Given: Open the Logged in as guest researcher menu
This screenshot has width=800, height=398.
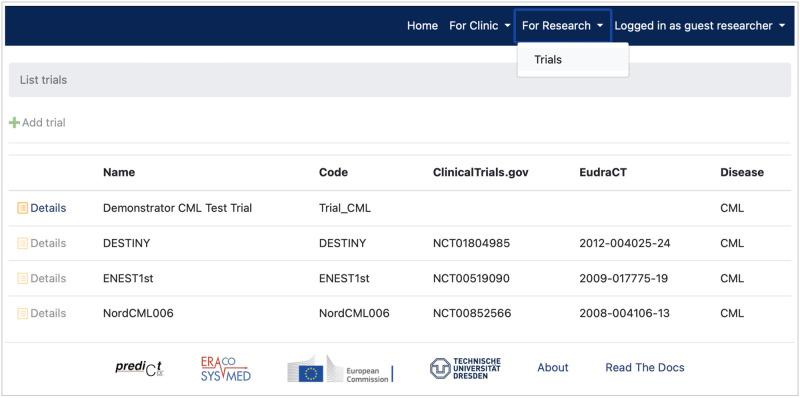Looking at the screenshot, I should (x=699, y=26).
